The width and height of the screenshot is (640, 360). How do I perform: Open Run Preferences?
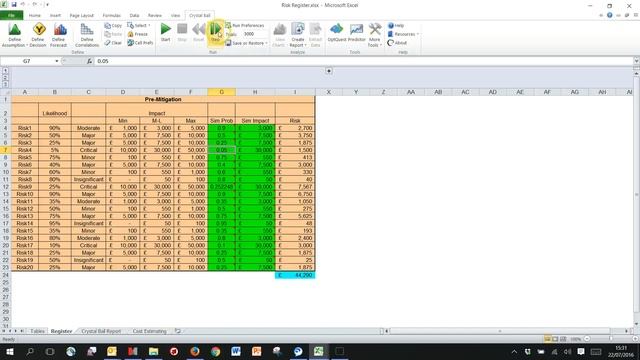point(245,25)
